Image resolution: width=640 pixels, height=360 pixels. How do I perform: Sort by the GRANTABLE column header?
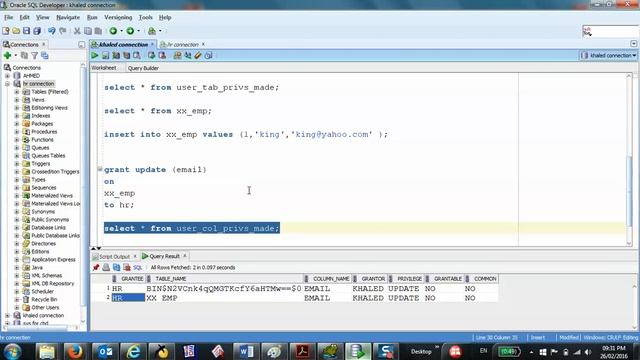point(444,279)
